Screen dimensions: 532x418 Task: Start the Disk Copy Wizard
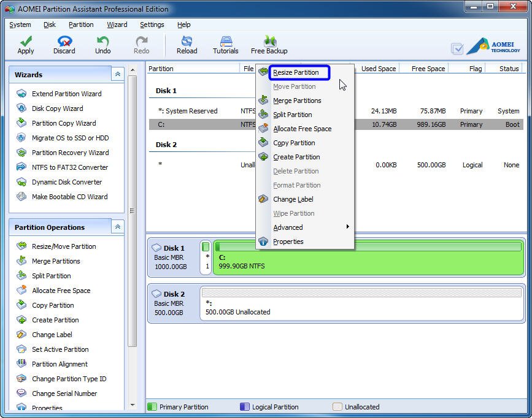[x=57, y=108]
